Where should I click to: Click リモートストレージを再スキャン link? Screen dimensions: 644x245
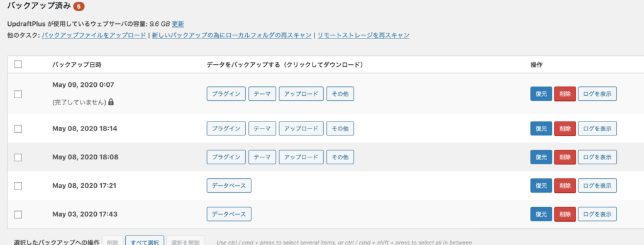coord(364,35)
